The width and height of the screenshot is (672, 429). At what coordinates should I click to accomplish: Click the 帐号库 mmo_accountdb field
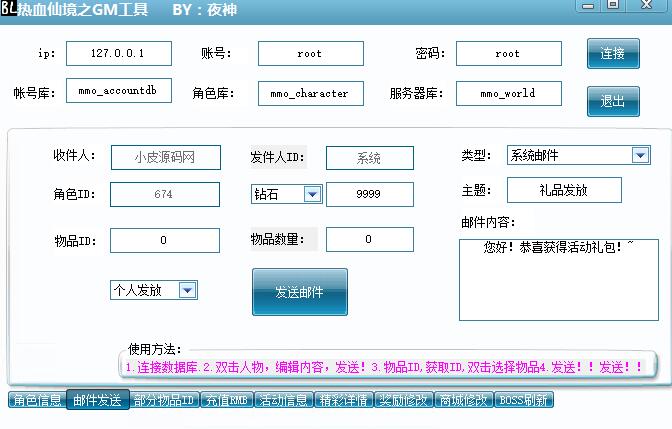tap(118, 92)
